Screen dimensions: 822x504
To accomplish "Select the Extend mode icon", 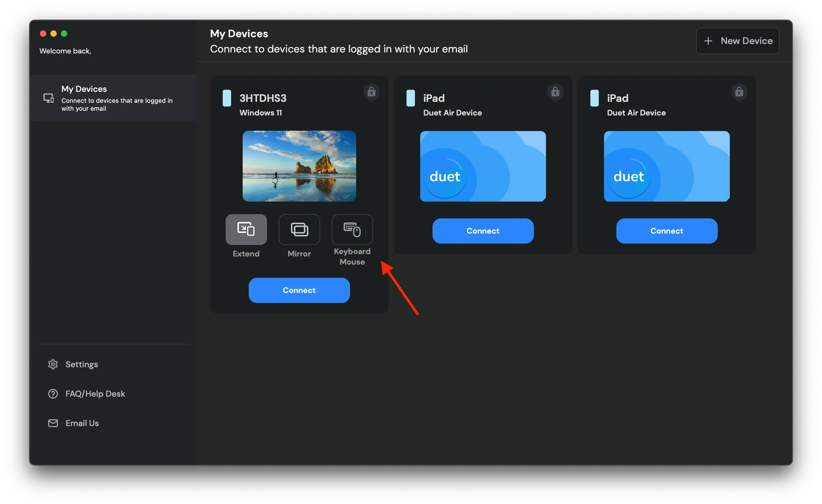I will click(246, 230).
